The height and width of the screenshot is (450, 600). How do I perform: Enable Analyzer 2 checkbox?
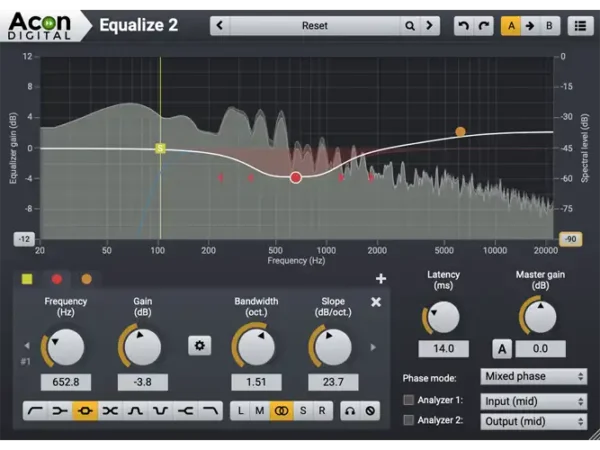click(409, 420)
